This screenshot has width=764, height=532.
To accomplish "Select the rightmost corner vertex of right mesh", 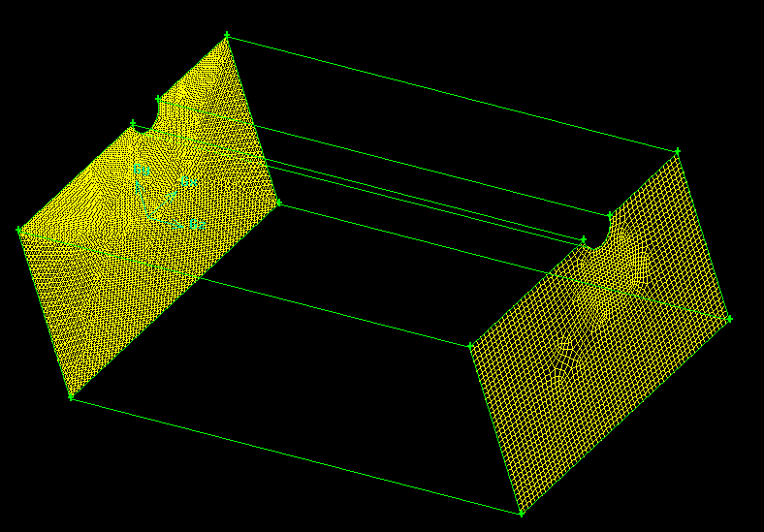I will click(729, 318).
